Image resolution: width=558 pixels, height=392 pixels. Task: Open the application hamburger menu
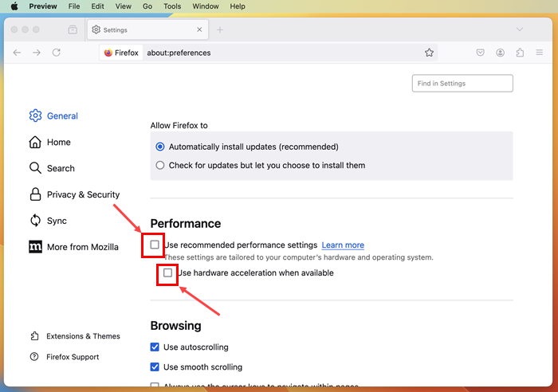[x=540, y=53]
